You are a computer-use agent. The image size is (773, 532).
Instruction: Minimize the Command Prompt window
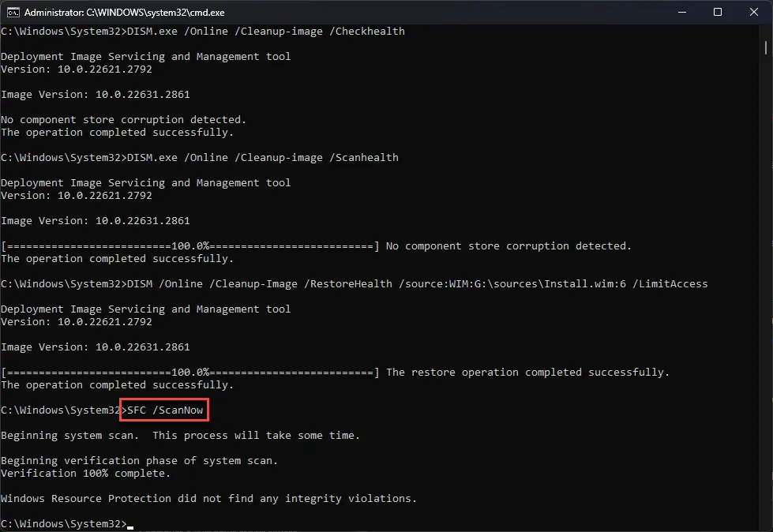(x=681, y=12)
